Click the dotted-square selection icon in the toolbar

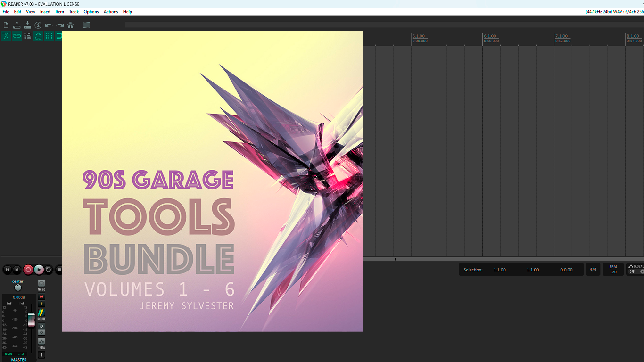click(x=86, y=25)
